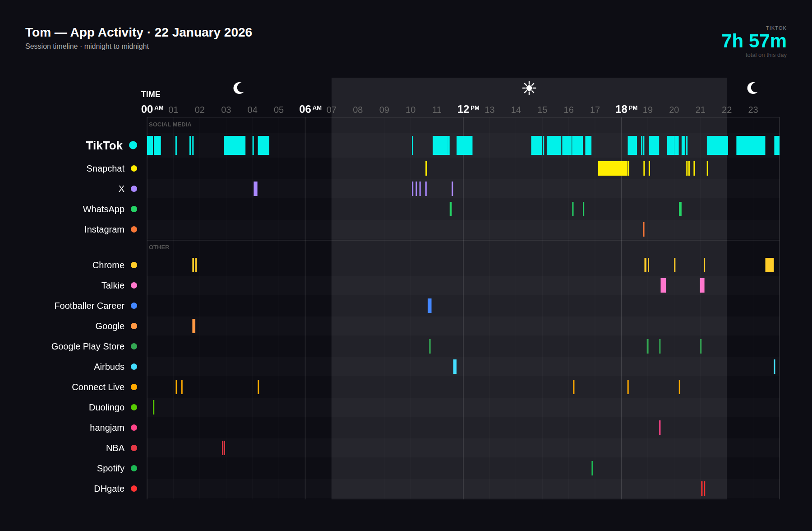The width and height of the screenshot is (812, 531).
Task: Click the 'total on this day' caption
Action: (766, 55)
